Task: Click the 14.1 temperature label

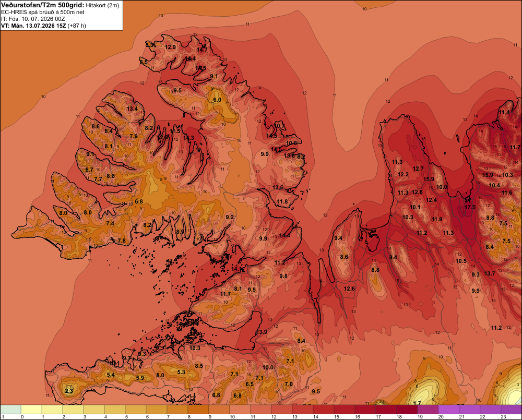Action: pos(236,269)
